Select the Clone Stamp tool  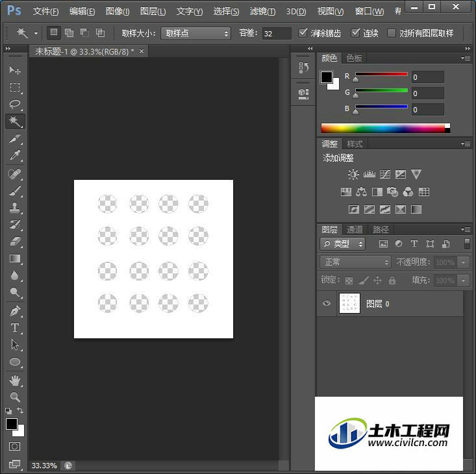point(14,208)
